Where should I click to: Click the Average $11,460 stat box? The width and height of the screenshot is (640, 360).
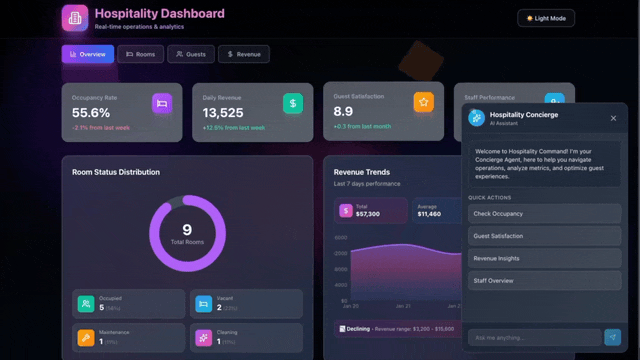coord(437,211)
